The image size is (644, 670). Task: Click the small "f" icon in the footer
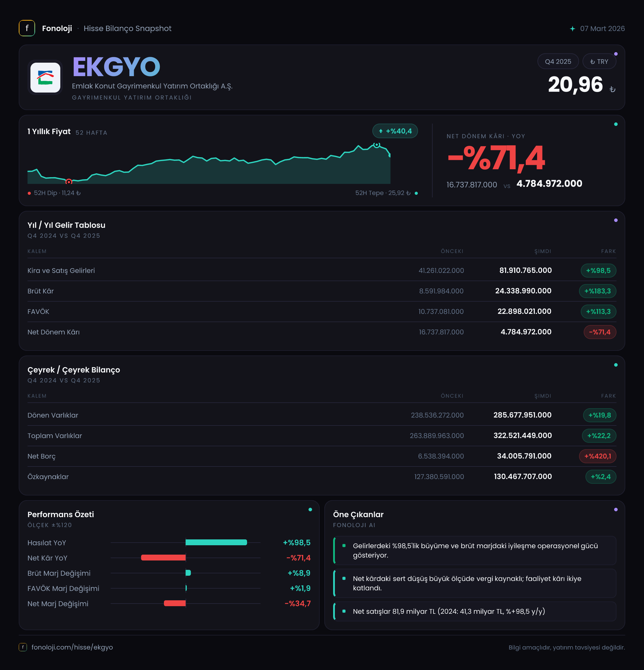click(x=23, y=647)
